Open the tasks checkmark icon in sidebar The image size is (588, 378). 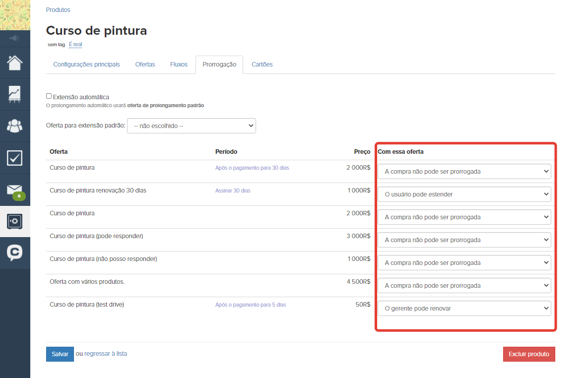15,158
